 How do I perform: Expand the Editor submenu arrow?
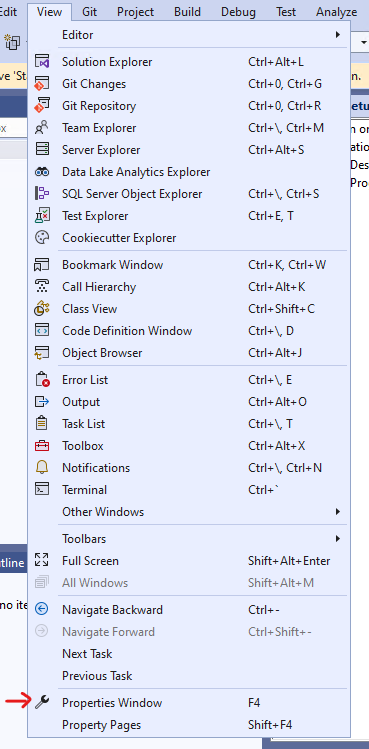tap(337, 35)
